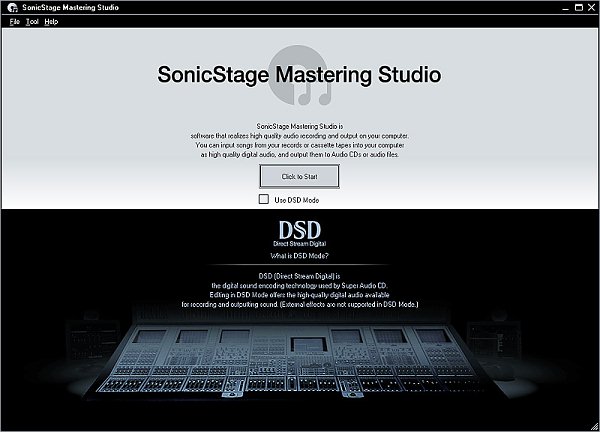The image size is (600, 432).
Task: Click the "Use DSD Mode" label text
Action: pyautogui.click(x=297, y=200)
